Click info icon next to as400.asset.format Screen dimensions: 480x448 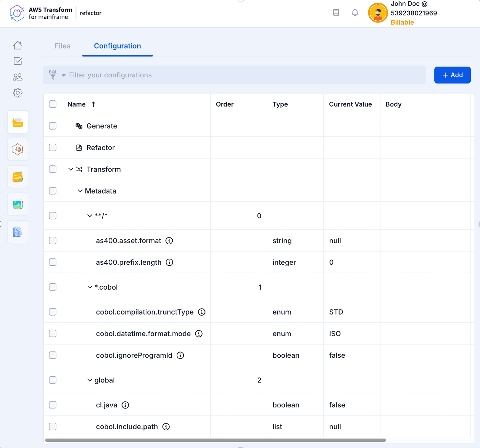pyautogui.click(x=169, y=241)
